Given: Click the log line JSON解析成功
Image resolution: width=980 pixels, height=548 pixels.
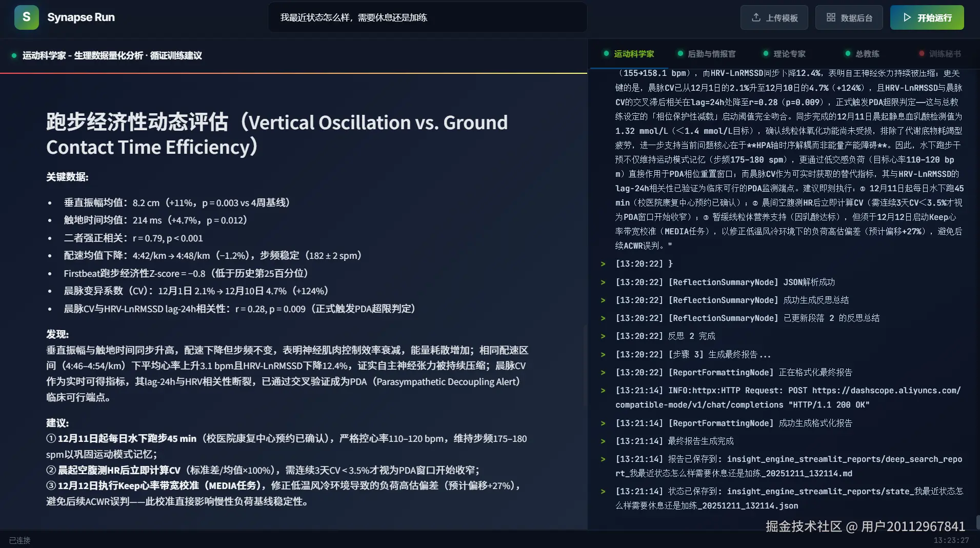Looking at the screenshot, I should click(725, 282).
